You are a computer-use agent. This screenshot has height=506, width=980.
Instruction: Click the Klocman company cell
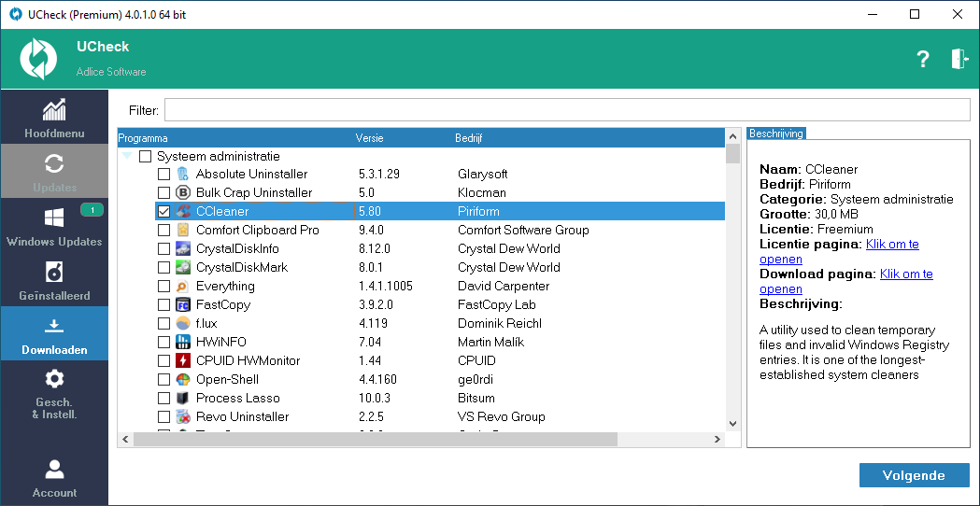click(482, 192)
